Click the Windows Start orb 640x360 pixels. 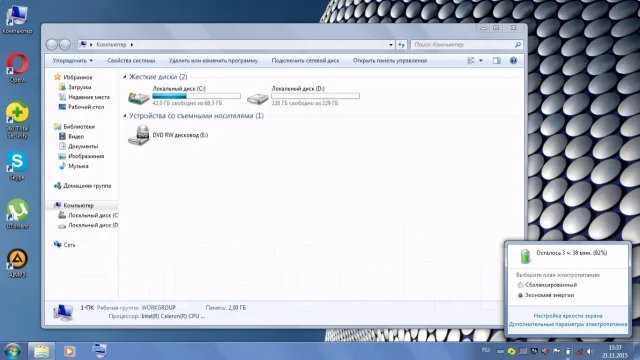(x=13, y=351)
